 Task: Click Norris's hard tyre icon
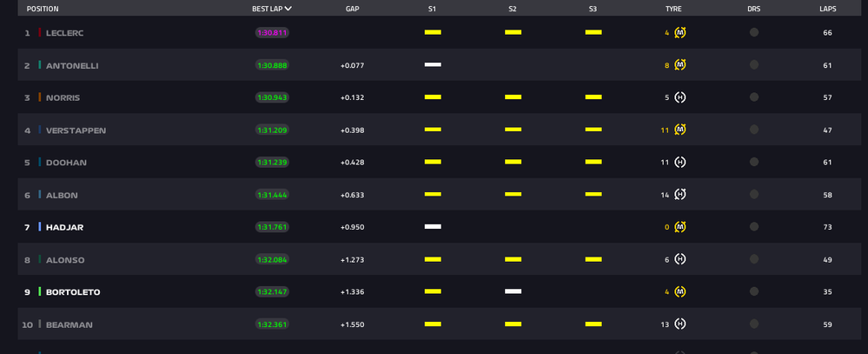click(680, 97)
